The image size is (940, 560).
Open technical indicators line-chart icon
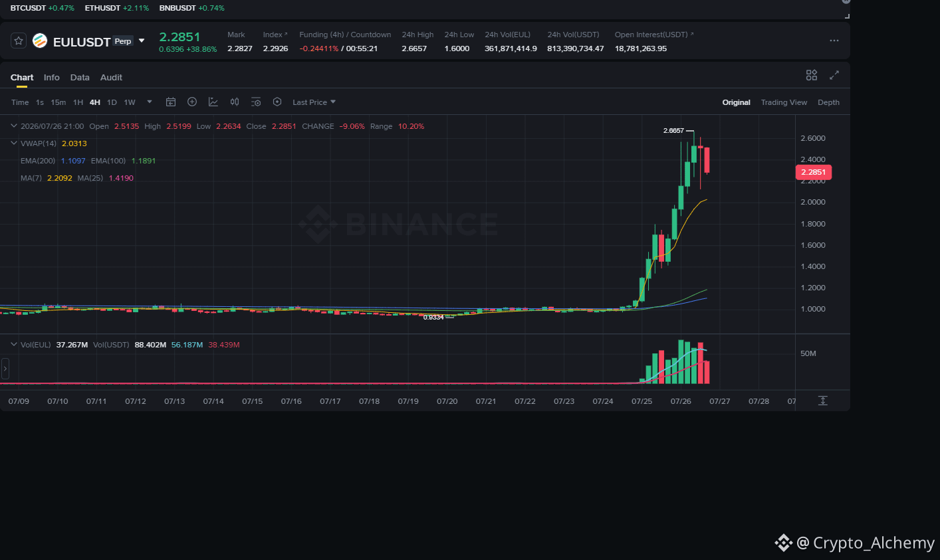(213, 102)
